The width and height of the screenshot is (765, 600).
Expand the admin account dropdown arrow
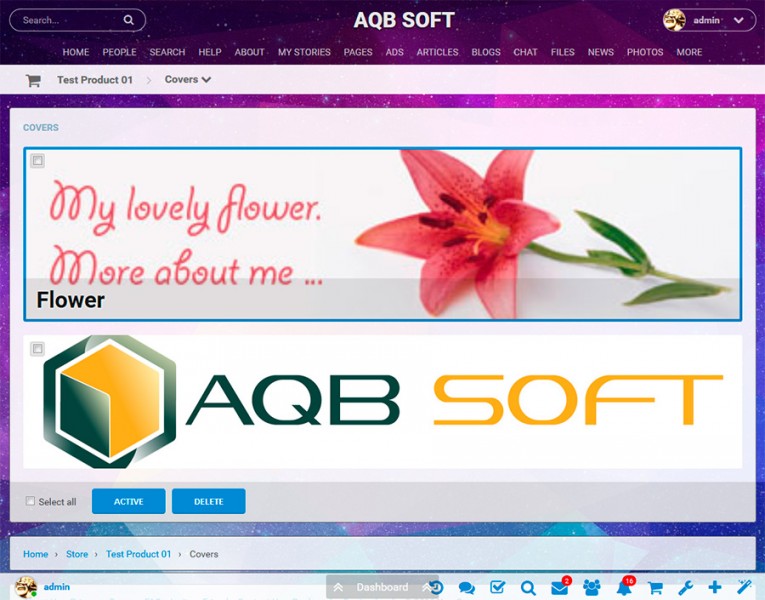coord(739,20)
